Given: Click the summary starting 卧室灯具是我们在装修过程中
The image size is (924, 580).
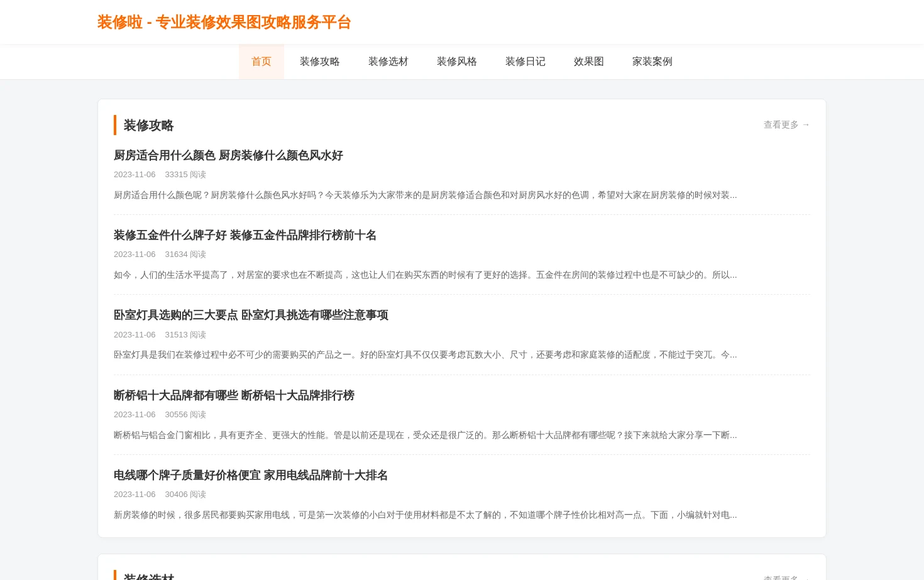Looking at the screenshot, I should point(426,355).
